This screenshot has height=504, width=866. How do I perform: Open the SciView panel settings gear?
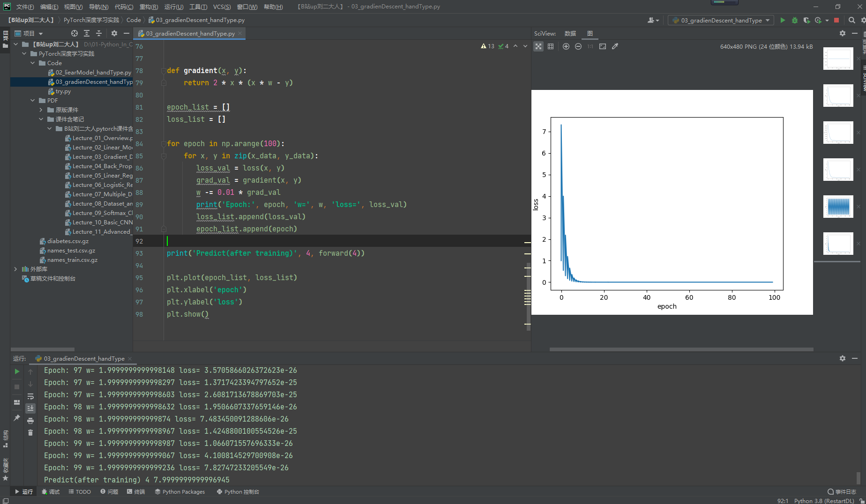(x=843, y=33)
